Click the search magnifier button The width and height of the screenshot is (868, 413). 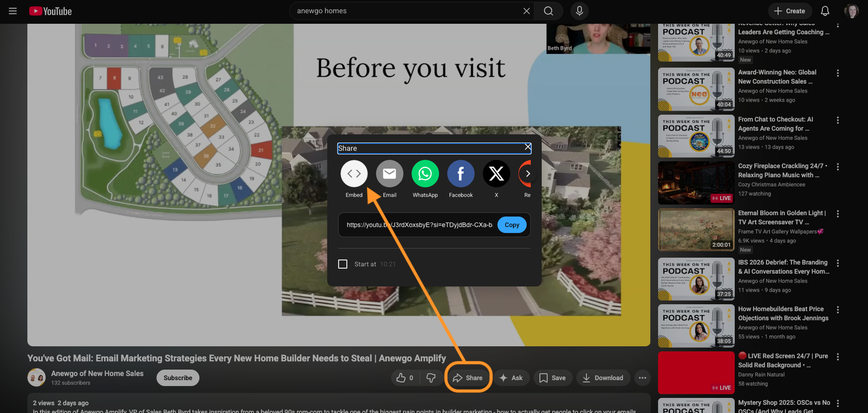[549, 11]
